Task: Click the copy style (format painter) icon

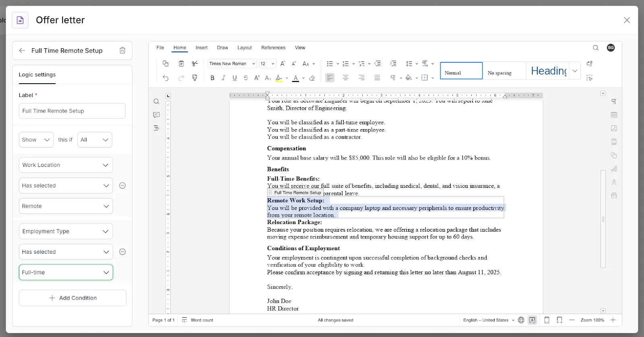Action: click(195, 78)
